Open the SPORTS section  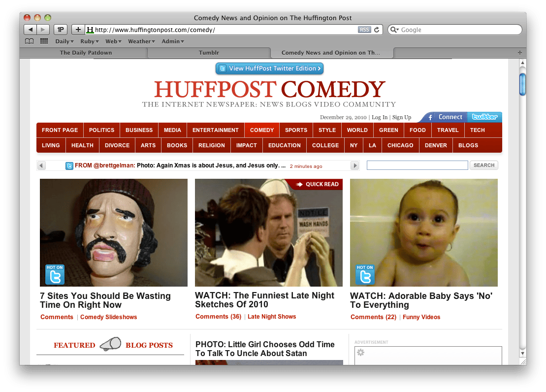tap(296, 130)
